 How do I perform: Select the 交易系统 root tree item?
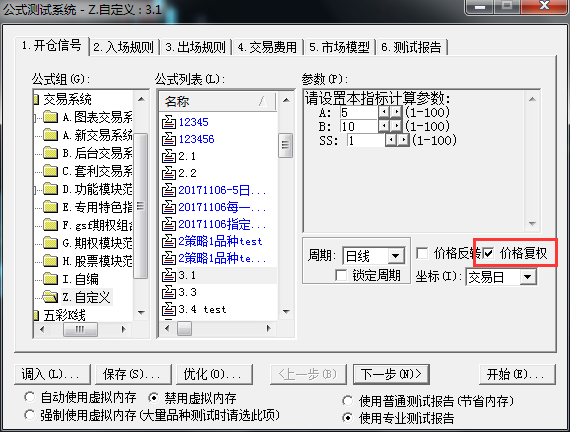click(67, 99)
